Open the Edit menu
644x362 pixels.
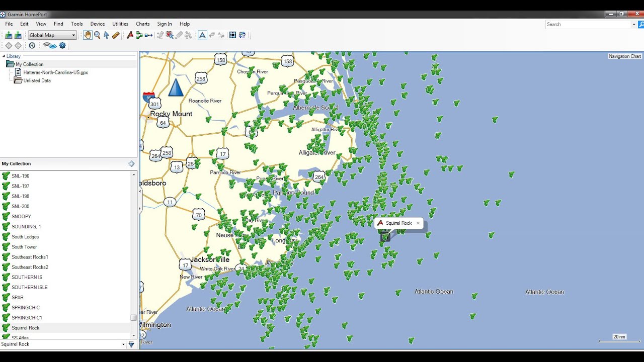click(x=24, y=24)
